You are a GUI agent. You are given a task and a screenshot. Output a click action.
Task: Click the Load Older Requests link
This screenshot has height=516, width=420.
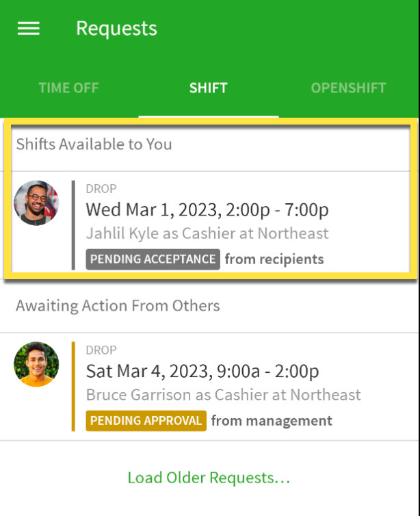(x=209, y=478)
